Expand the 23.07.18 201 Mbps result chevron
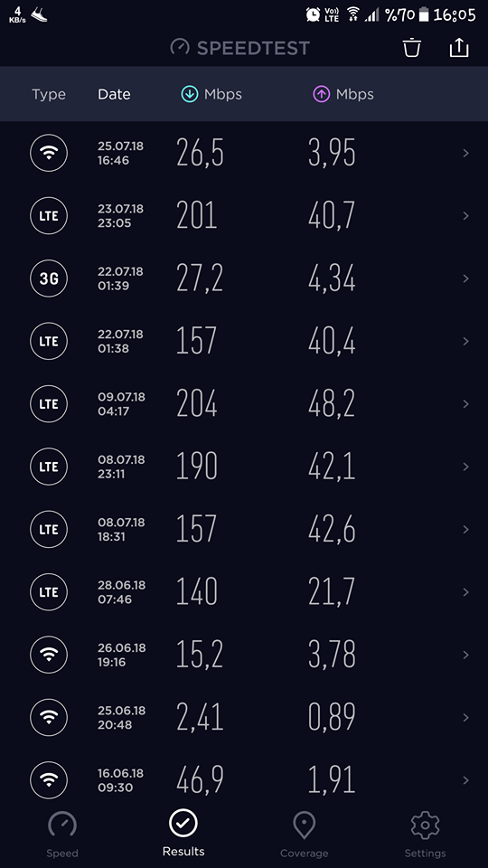 click(x=466, y=215)
